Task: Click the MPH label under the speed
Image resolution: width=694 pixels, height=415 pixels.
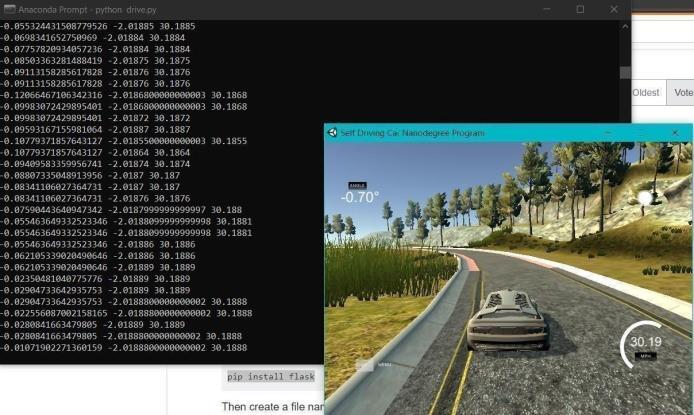Action: click(x=645, y=356)
